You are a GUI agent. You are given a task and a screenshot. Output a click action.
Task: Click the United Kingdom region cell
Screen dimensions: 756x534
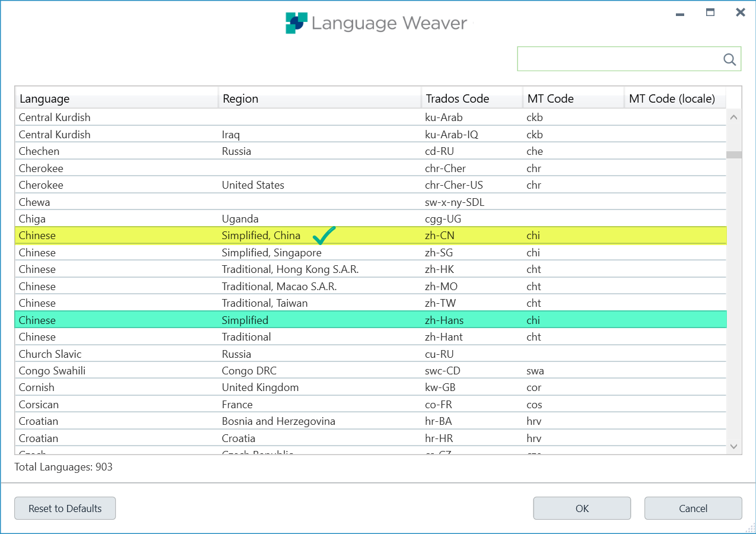261,387
